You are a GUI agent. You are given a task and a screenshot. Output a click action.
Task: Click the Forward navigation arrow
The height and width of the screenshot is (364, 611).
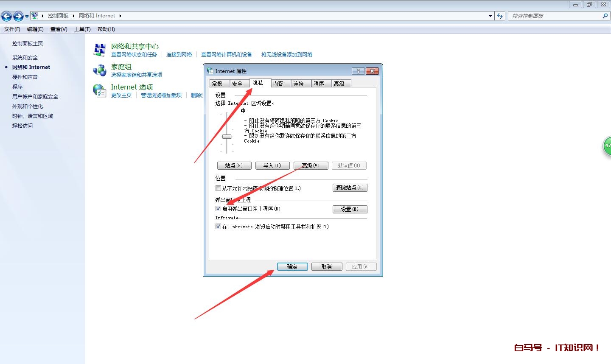[x=18, y=16]
